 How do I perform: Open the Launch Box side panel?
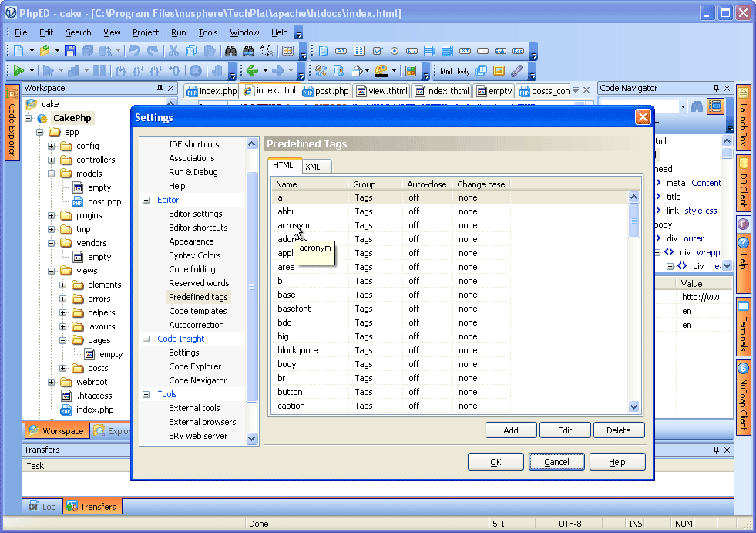[x=743, y=117]
